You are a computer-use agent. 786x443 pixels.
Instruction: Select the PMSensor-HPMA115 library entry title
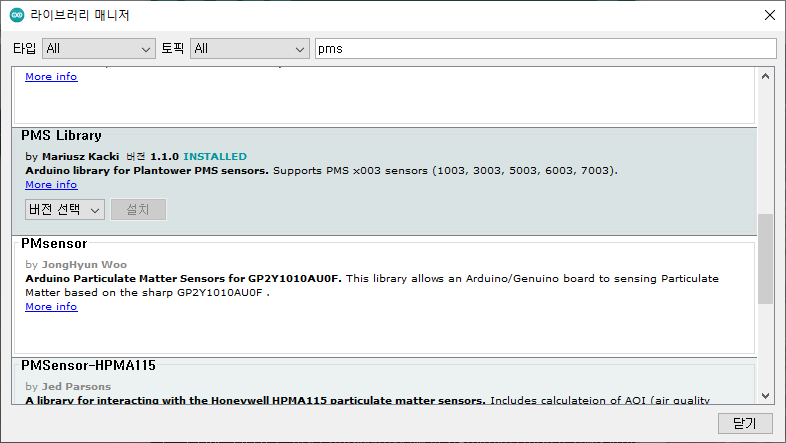[88, 365]
